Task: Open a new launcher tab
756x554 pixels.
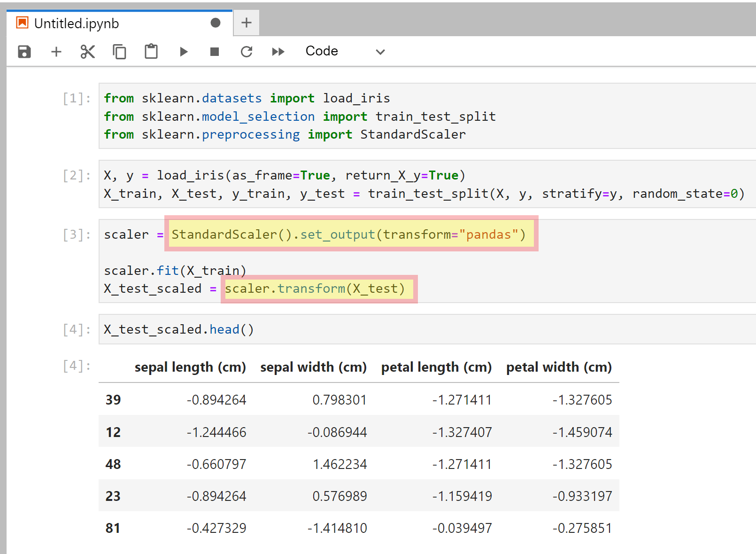Action: (246, 23)
